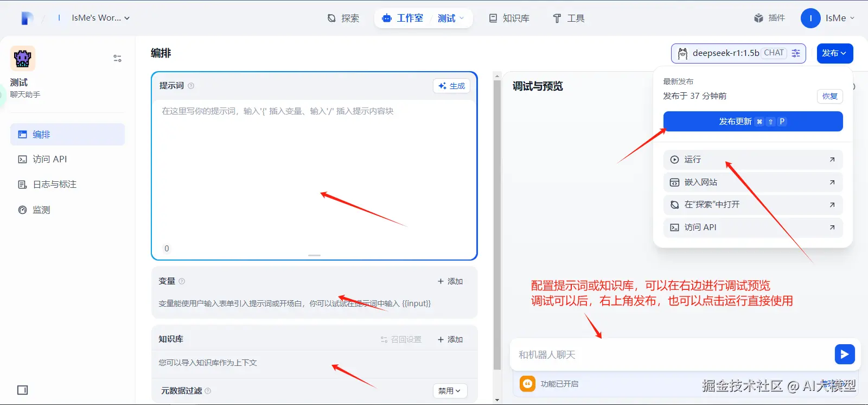Click 运行 to run the app

point(753,160)
